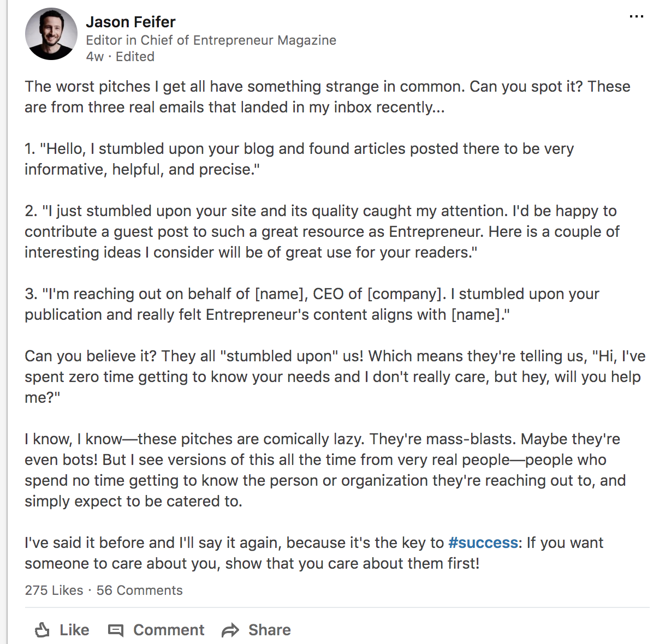Open Jason Feifer's profile photo
This screenshot has width=665, height=644.
point(51,34)
